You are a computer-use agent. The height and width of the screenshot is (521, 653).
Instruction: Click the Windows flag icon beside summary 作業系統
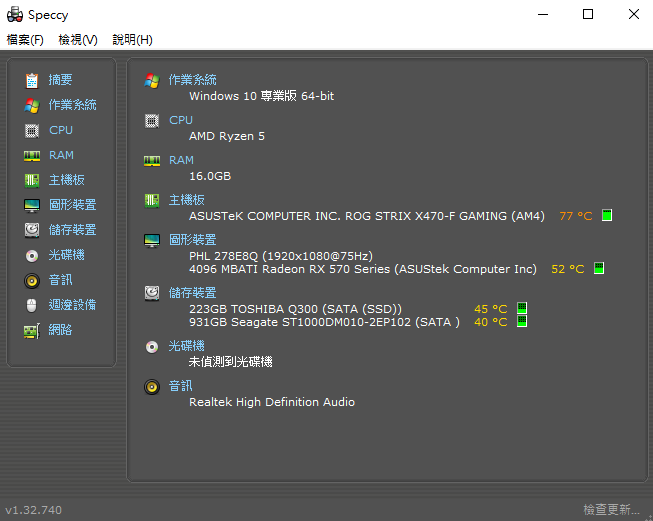pyautogui.click(x=152, y=80)
